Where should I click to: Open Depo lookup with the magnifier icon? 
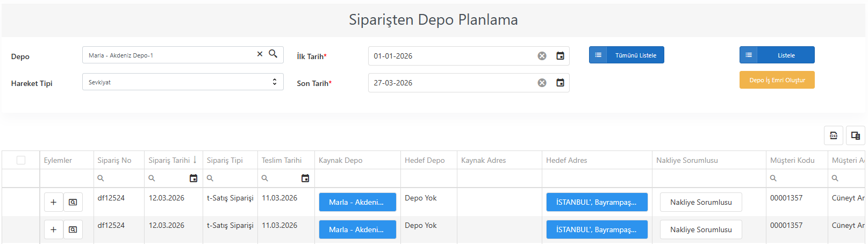coord(273,54)
